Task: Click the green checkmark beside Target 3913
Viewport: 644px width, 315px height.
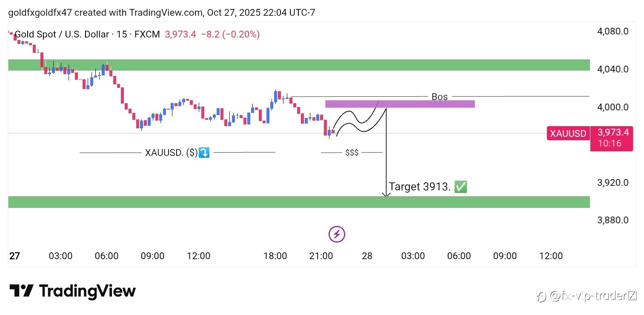Action: (x=461, y=187)
